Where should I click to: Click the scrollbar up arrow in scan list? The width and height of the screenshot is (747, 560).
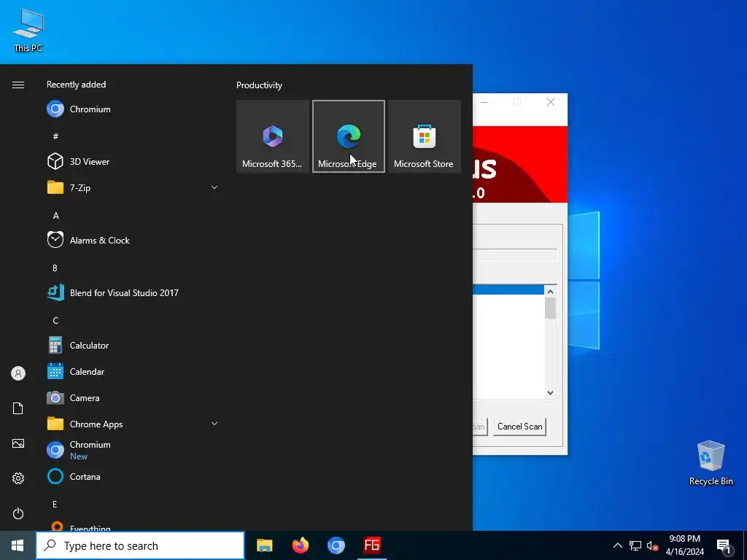(550, 292)
